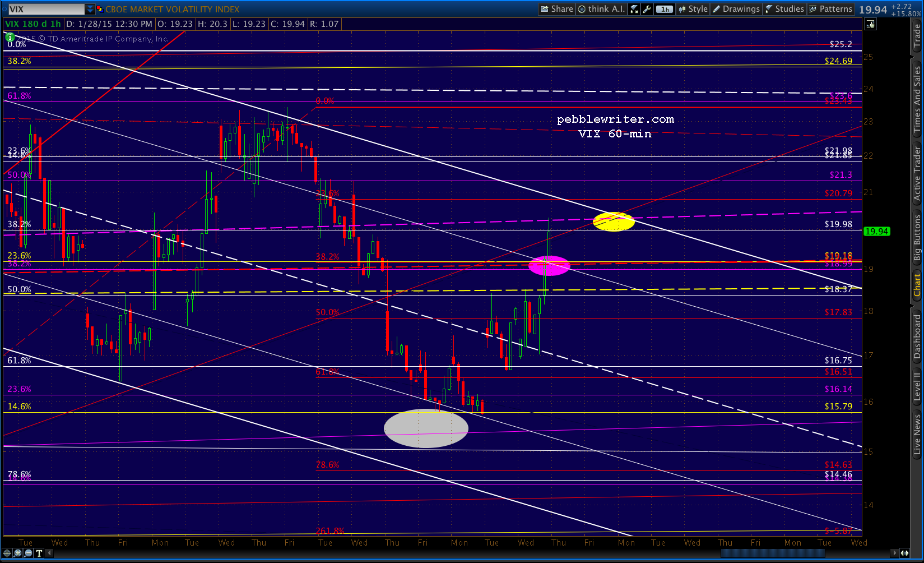Viewport: 924px width, 563px height.
Task: Click the red '261.8%' Fibonacci label
Action: [330, 531]
